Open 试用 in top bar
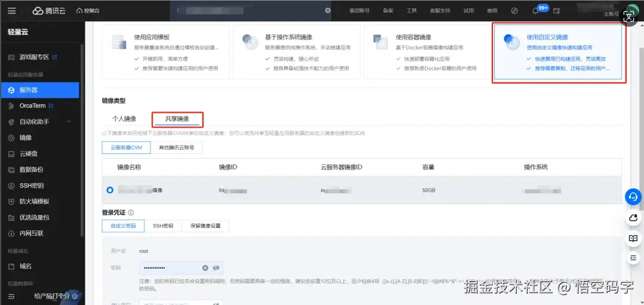The width and height of the screenshot is (644, 305). pos(469,11)
